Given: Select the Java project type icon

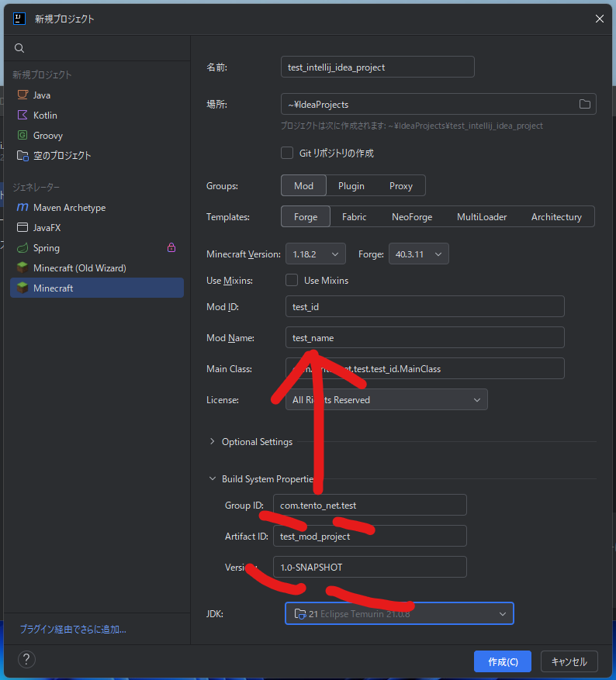Looking at the screenshot, I should (x=22, y=95).
